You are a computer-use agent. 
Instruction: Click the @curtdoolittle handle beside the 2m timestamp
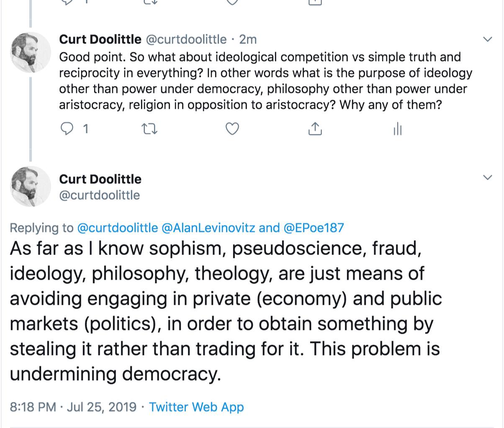[186, 39]
